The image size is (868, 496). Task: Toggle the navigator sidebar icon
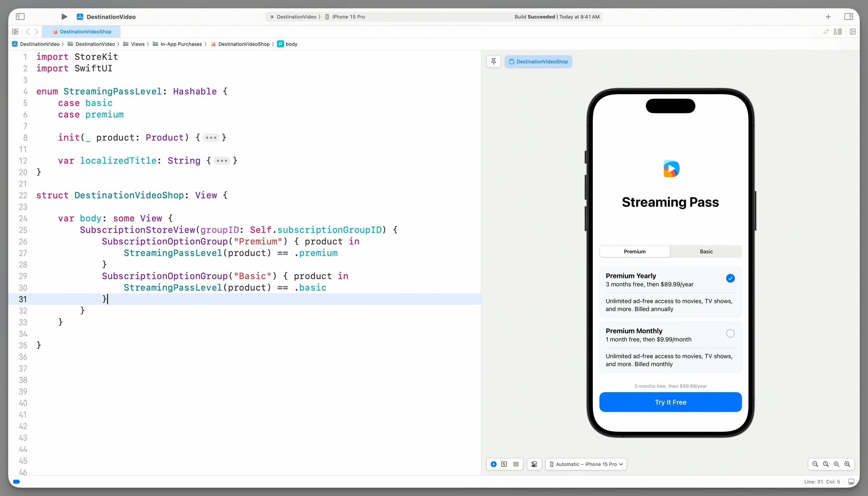(20, 17)
